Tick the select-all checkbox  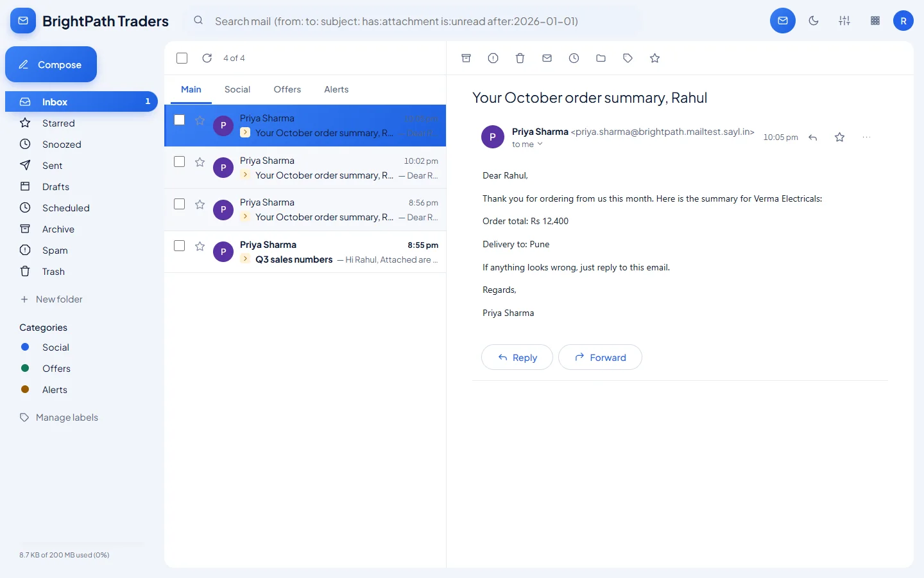(x=182, y=58)
